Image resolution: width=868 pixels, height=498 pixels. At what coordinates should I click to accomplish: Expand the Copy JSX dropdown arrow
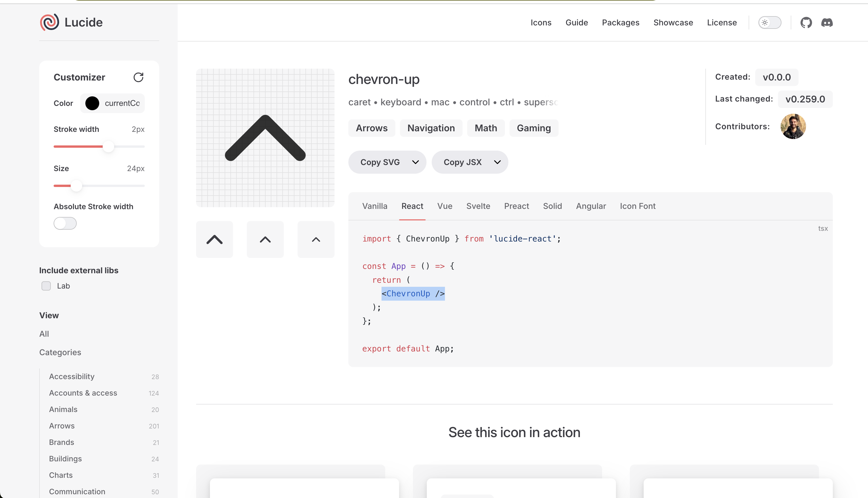(x=497, y=162)
